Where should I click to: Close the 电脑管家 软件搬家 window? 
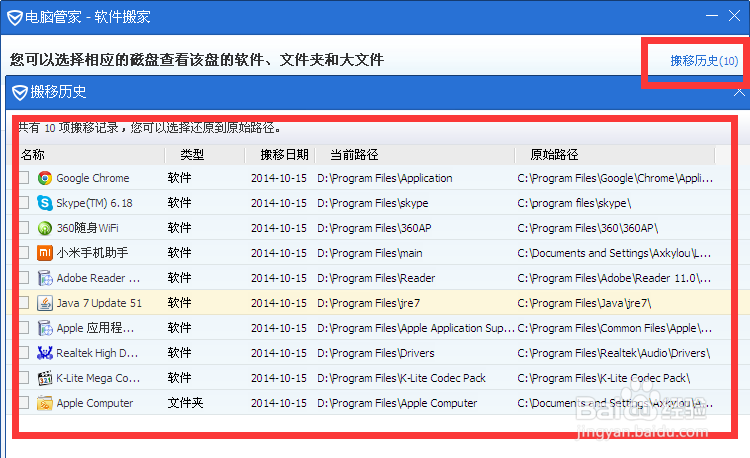point(734,16)
